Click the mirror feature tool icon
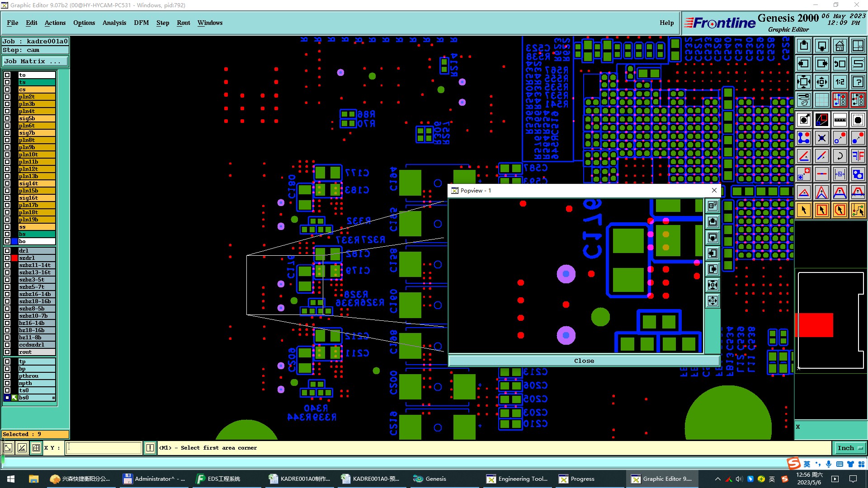 click(x=858, y=156)
